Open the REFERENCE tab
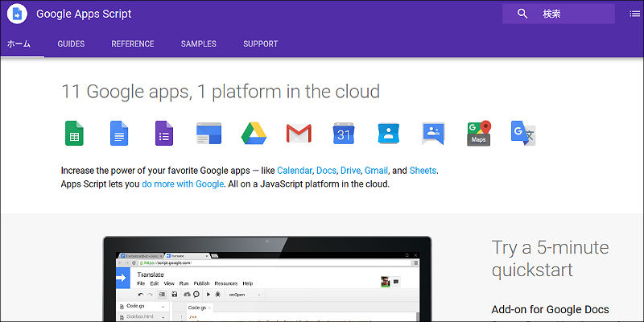644x322 pixels. (x=133, y=44)
